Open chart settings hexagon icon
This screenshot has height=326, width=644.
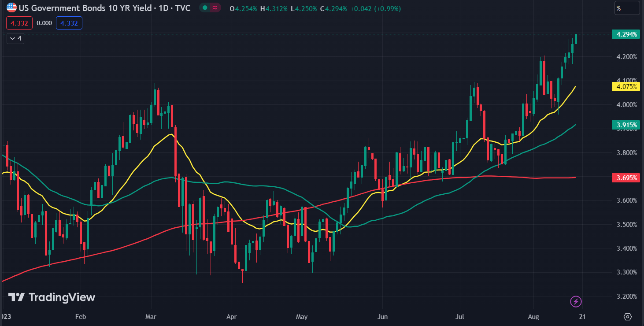[628, 316]
